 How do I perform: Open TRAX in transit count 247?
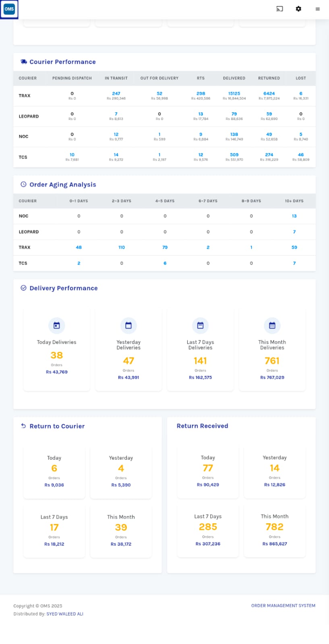pyautogui.click(x=116, y=93)
